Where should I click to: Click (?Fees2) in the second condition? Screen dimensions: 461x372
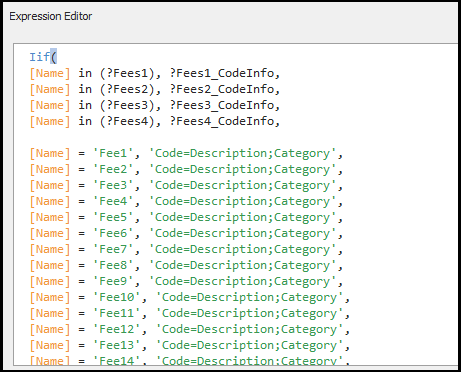click(127, 89)
